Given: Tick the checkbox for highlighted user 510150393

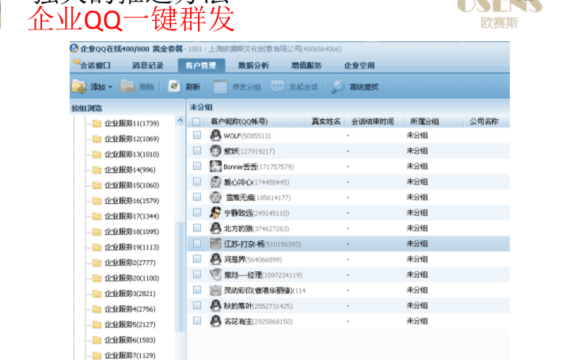Looking at the screenshot, I should (x=197, y=243).
